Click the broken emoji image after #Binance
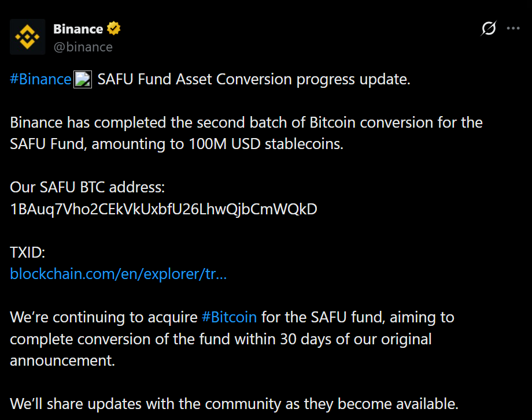 click(83, 79)
